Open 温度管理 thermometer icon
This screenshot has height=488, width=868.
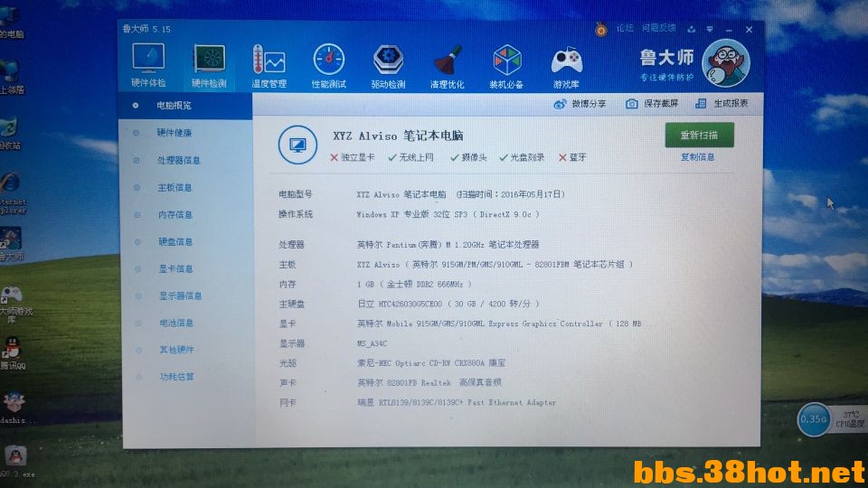click(x=269, y=60)
